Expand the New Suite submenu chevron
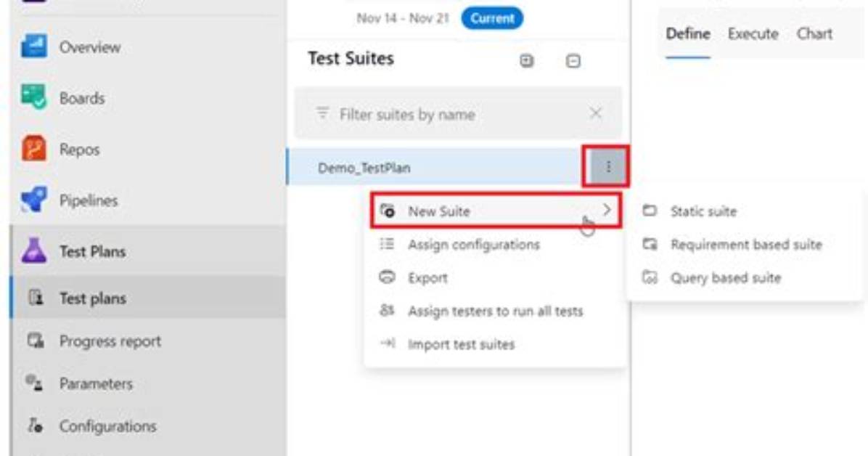 [x=607, y=210]
